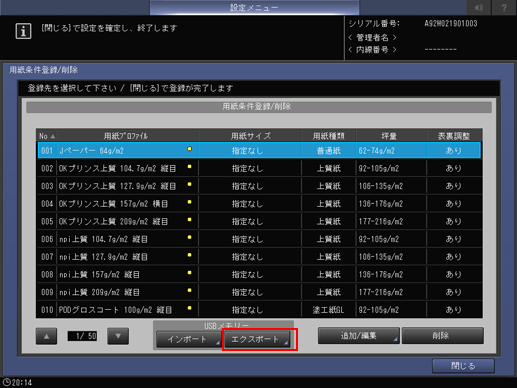The height and width of the screenshot is (388, 517).
Task: Click 閉じる to finish registration
Action: coord(463,366)
